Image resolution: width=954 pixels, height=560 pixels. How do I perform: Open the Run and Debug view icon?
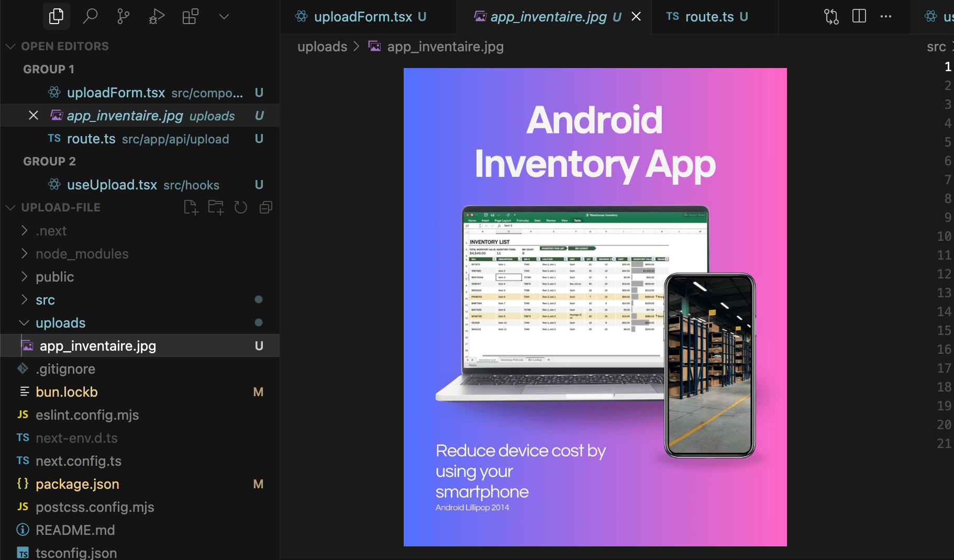[x=157, y=16]
